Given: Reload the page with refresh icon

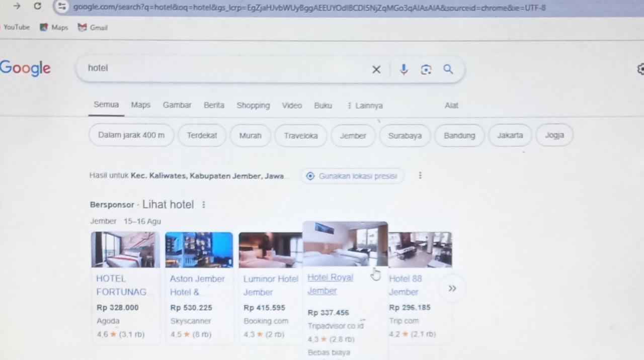Looking at the screenshot, I should pyautogui.click(x=38, y=6).
